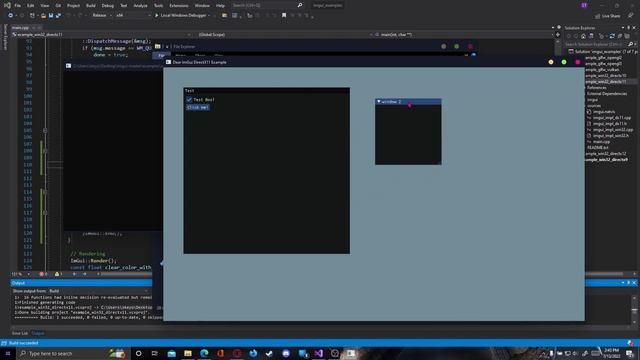Screen dimensions: 640x360
Task: Open the x64 platform dropdown
Action: (x=133, y=15)
